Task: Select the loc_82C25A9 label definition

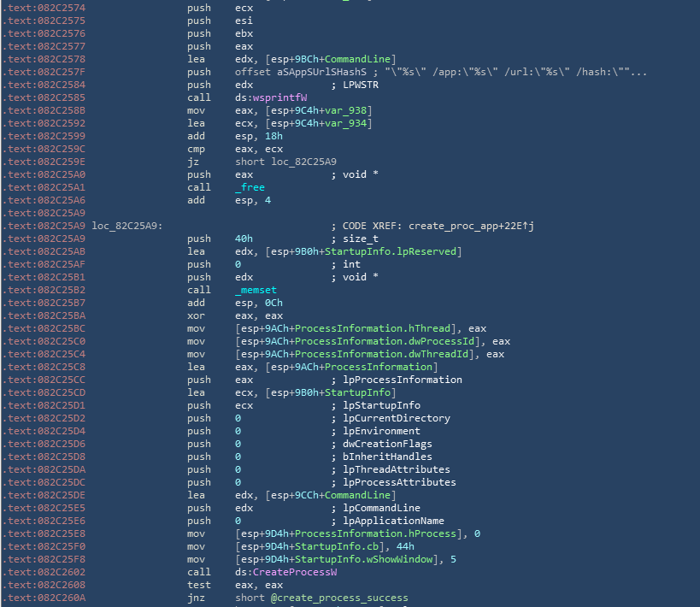Action: [126, 226]
